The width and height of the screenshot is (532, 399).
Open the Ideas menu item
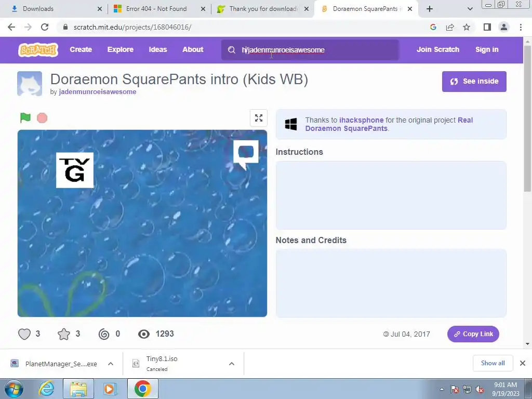(158, 49)
